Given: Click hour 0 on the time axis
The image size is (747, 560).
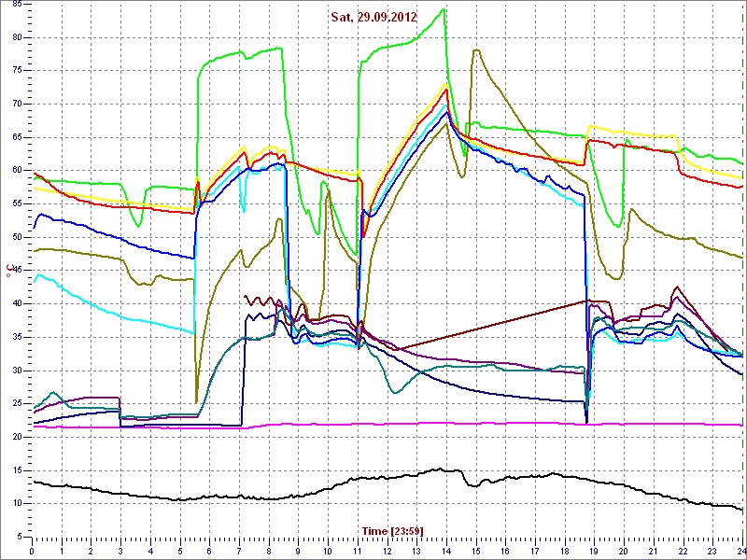Looking at the screenshot, I should pyautogui.click(x=32, y=550).
